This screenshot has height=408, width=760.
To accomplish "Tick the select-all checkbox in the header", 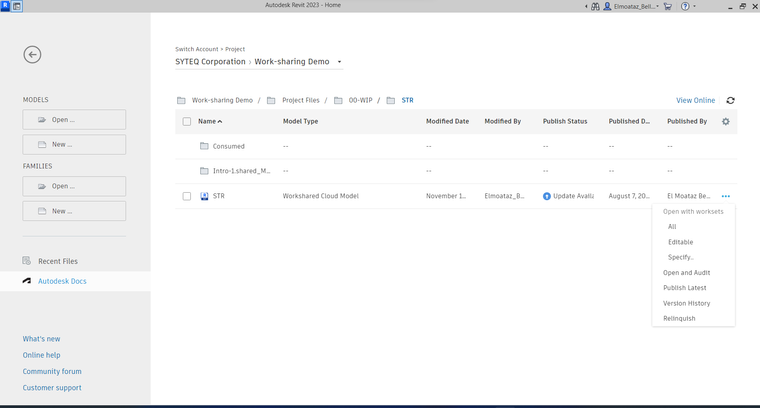I will 187,122.
